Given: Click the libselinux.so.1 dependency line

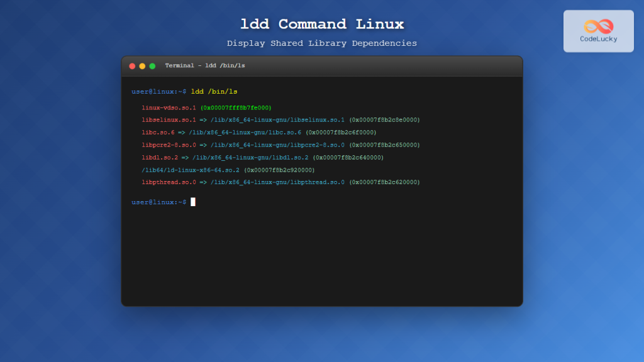Looking at the screenshot, I should pyautogui.click(x=280, y=119).
